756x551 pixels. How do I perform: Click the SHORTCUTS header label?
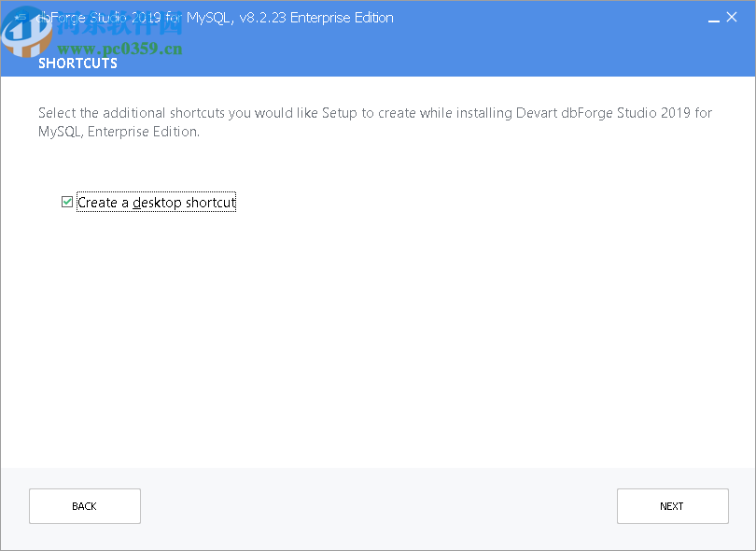point(77,64)
